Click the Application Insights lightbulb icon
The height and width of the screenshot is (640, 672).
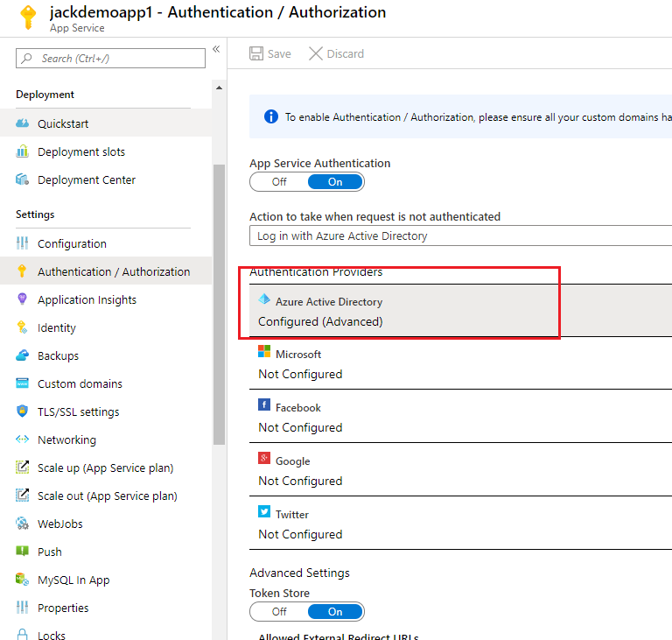23,299
